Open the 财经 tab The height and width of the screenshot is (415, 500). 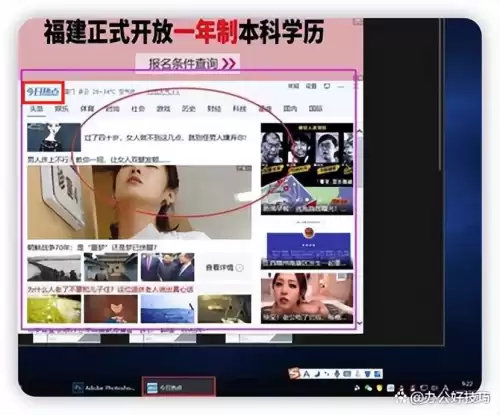(214, 109)
